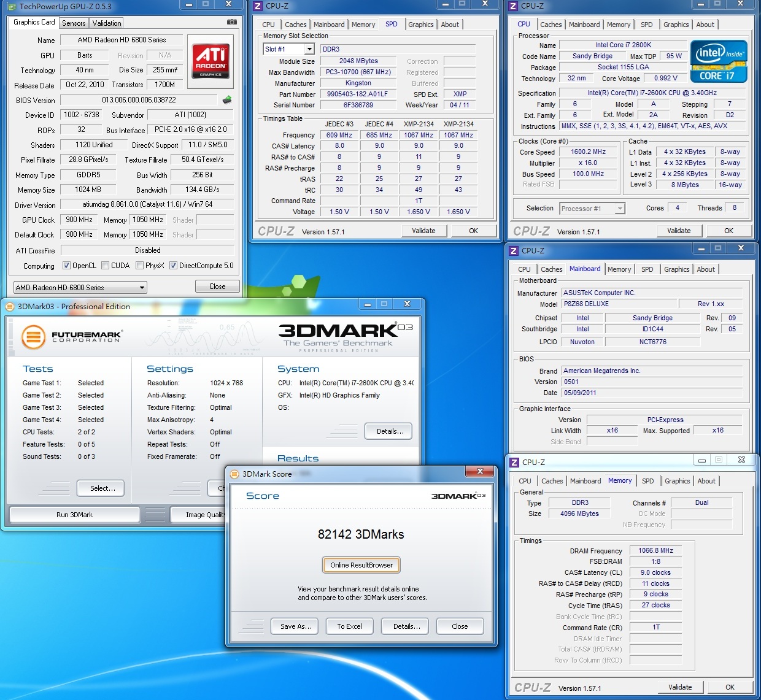Screen dimensions: 761x700
Task: Click the GPU-Z camera screenshot icon
Action: pyautogui.click(x=231, y=22)
